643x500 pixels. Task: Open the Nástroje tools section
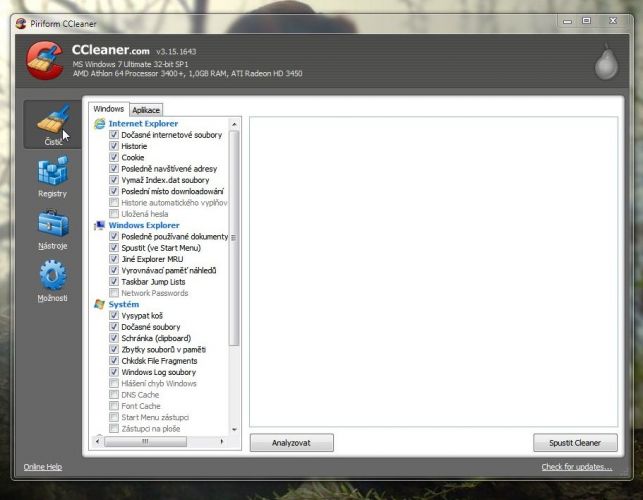tap(52, 229)
